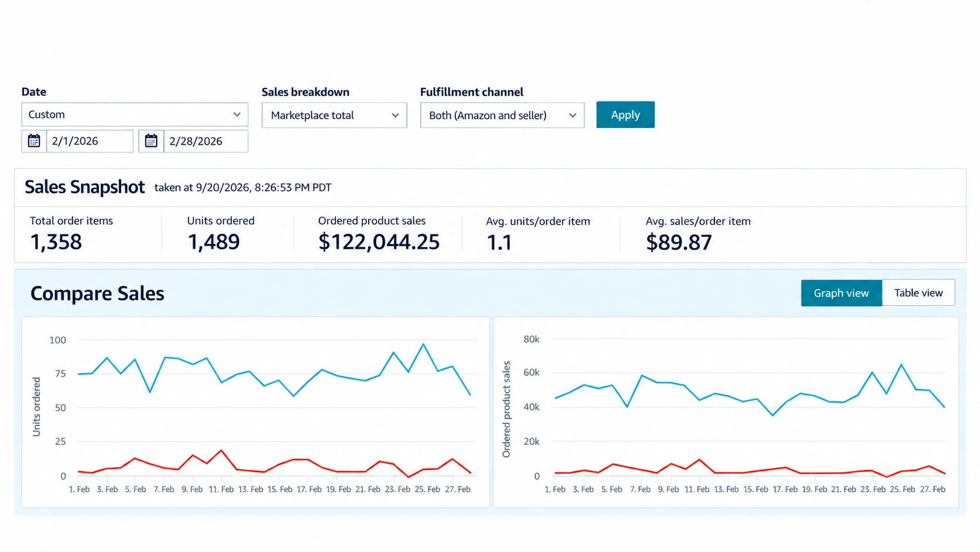Viewport: 980px width, 552px height.
Task: Edit the end date field 2/28/2026
Action: click(206, 141)
